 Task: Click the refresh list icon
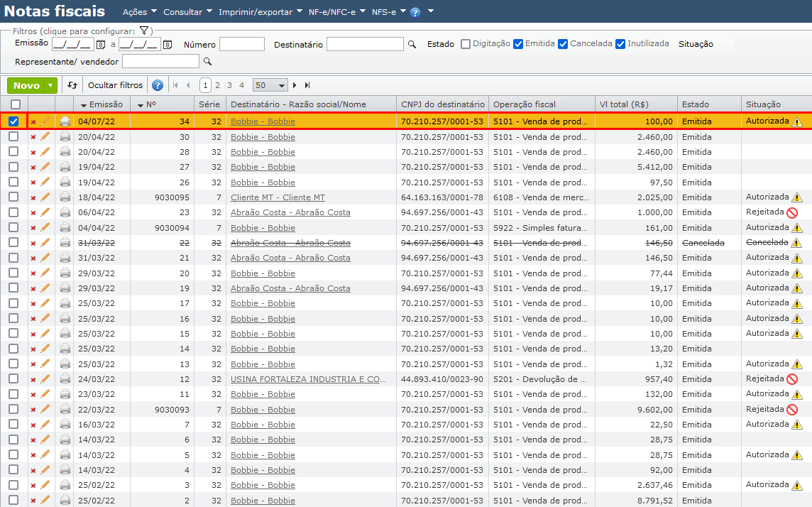click(x=72, y=85)
